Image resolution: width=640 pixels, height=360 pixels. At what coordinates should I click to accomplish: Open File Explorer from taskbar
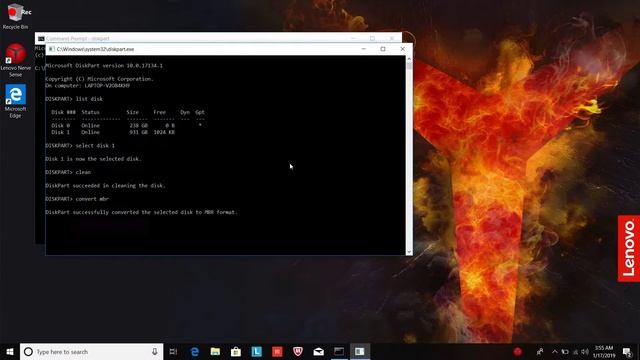[215, 351]
